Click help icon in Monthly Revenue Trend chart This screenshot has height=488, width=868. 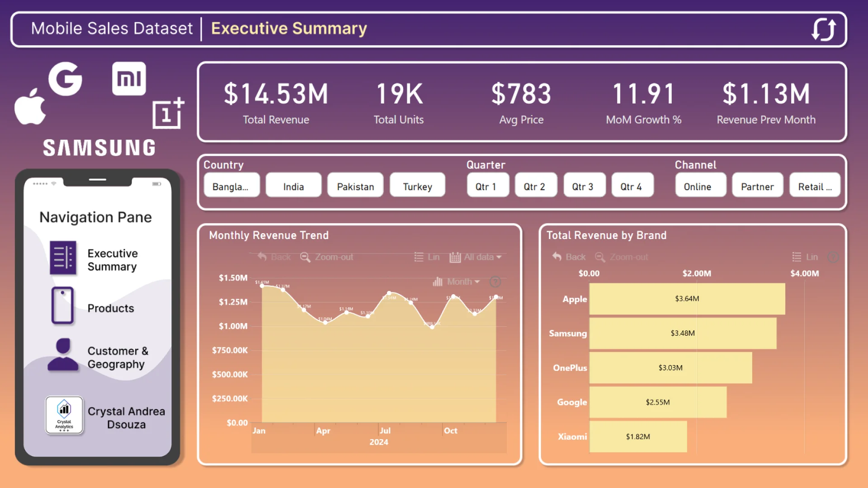pyautogui.click(x=495, y=282)
